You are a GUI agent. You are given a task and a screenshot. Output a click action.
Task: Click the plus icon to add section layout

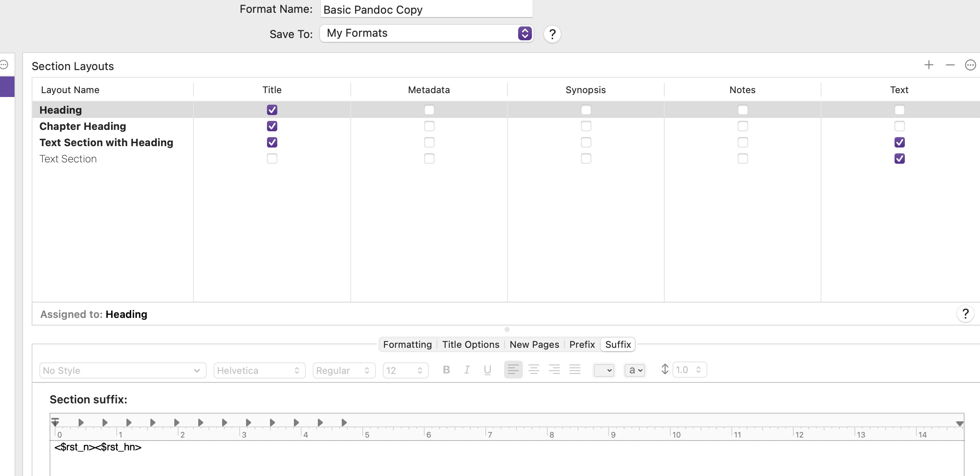coord(928,65)
